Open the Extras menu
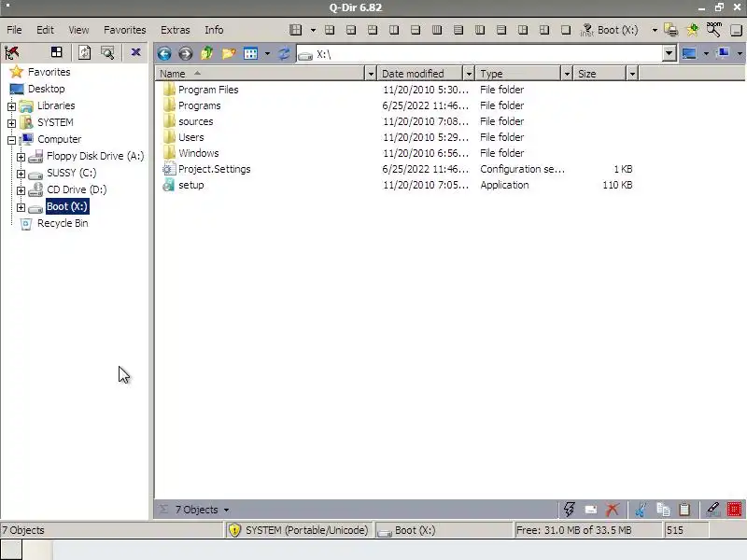This screenshot has height=560, width=747. (x=176, y=30)
